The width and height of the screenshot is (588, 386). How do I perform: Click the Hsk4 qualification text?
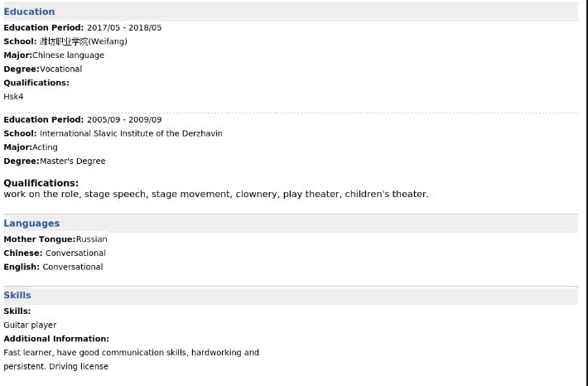pos(13,97)
